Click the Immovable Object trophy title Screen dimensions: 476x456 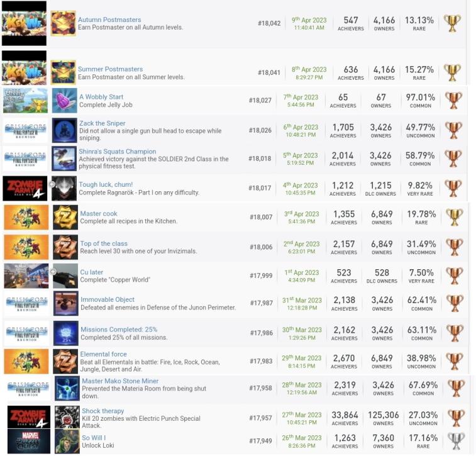[x=108, y=299]
